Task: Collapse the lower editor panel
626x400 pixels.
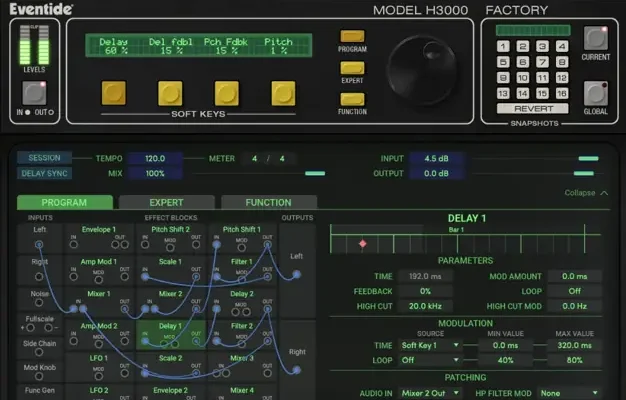Action: pos(586,193)
